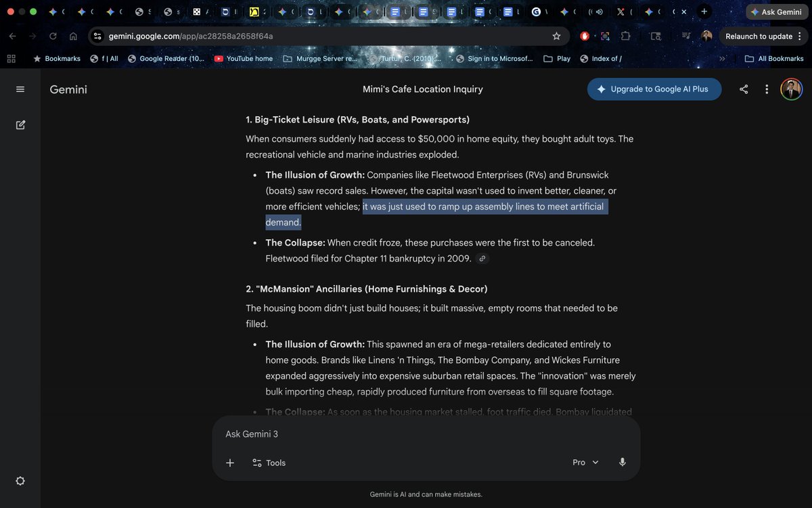Switch to the tab playing audio
The height and width of the screenshot is (508, 812).
pyautogui.click(x=597, y=12)
